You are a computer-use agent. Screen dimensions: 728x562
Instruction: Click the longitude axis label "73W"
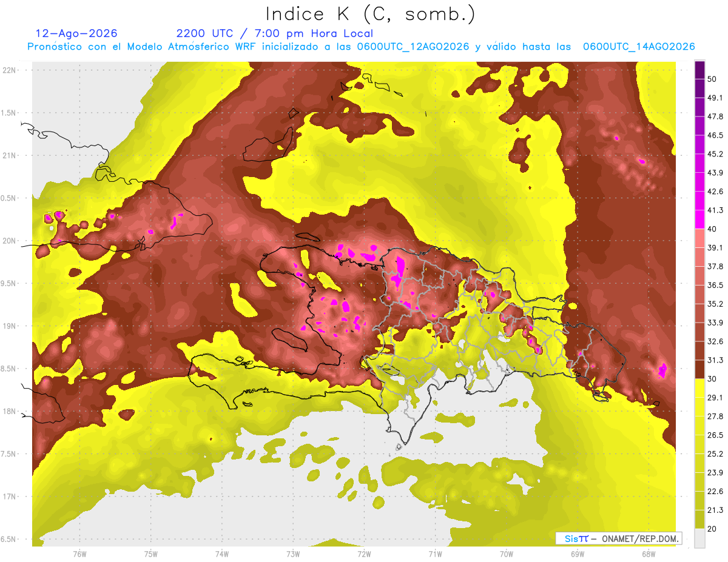coord(293,554)
